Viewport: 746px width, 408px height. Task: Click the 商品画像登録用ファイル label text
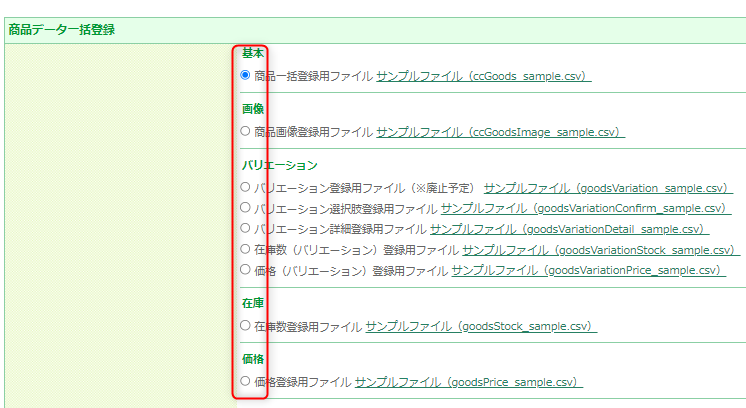(x=314, y=132)
